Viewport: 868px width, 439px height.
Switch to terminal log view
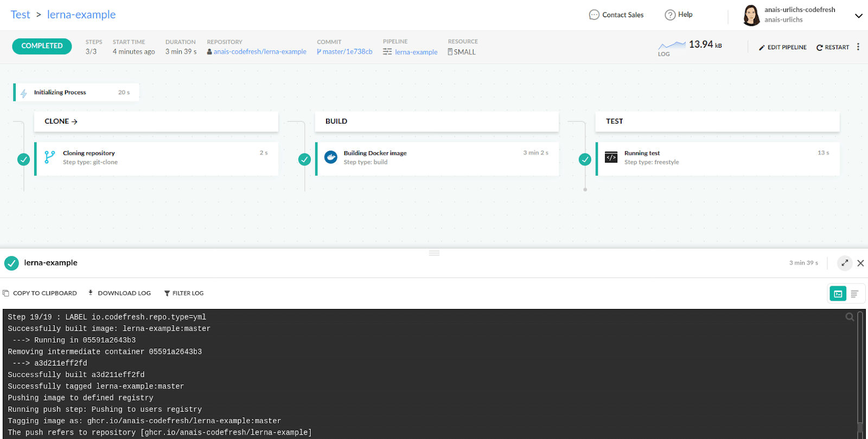838,294
